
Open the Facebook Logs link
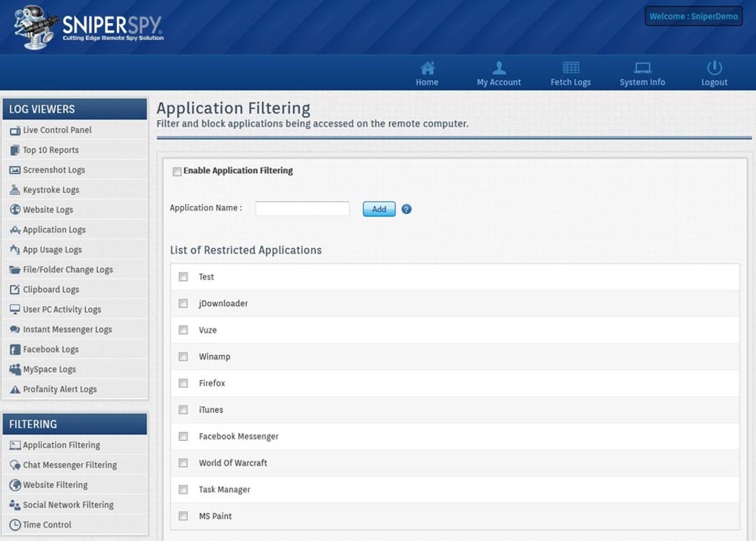(x=50, y=350)
